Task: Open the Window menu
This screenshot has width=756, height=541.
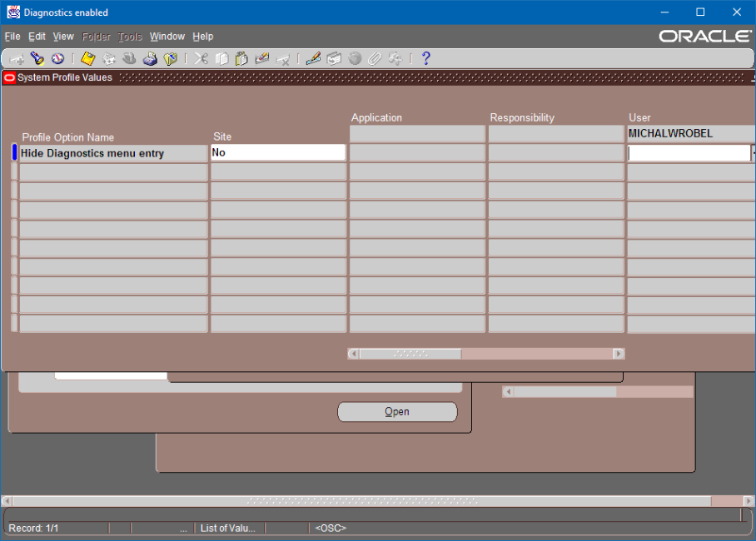Action: coord(167,37)
